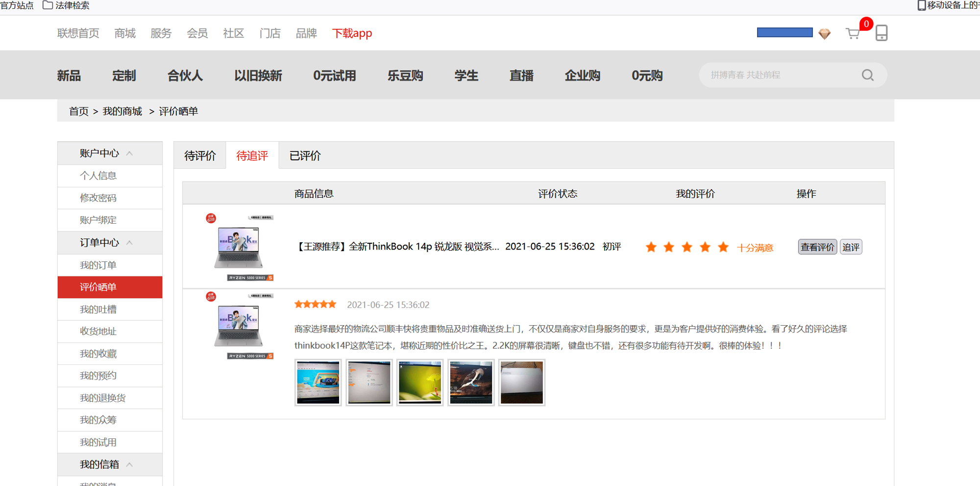Open 会员 in top navigation

197,33
